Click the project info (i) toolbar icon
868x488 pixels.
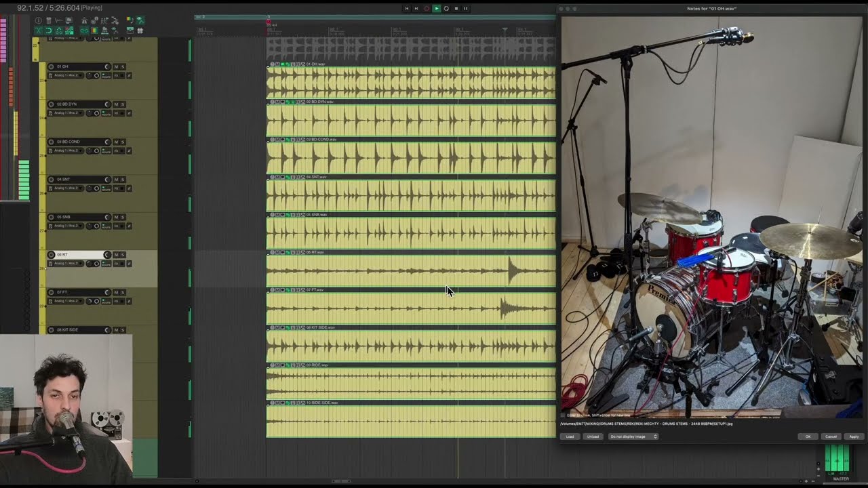(38, 20)
